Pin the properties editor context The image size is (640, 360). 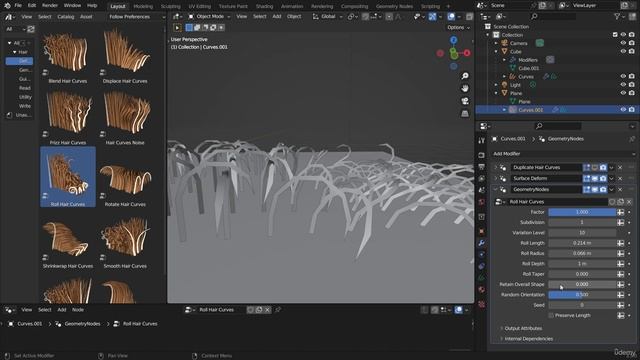point(632,139)
